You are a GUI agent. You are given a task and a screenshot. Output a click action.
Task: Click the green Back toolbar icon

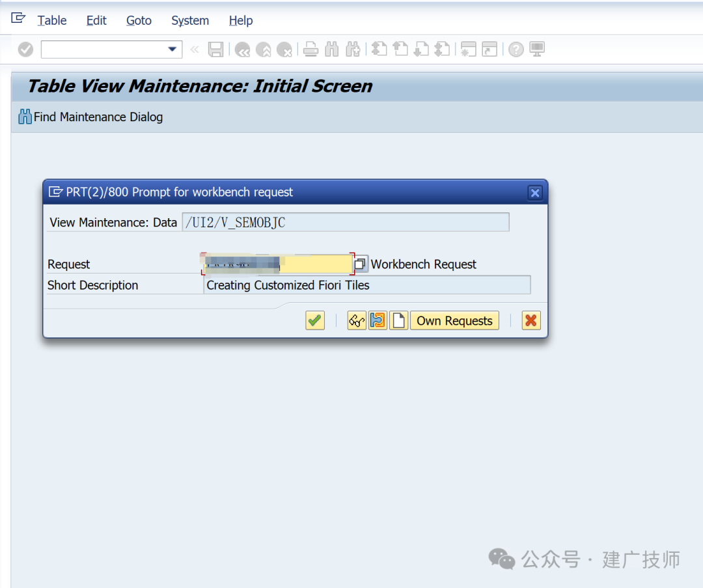click(x=243, y=49)
